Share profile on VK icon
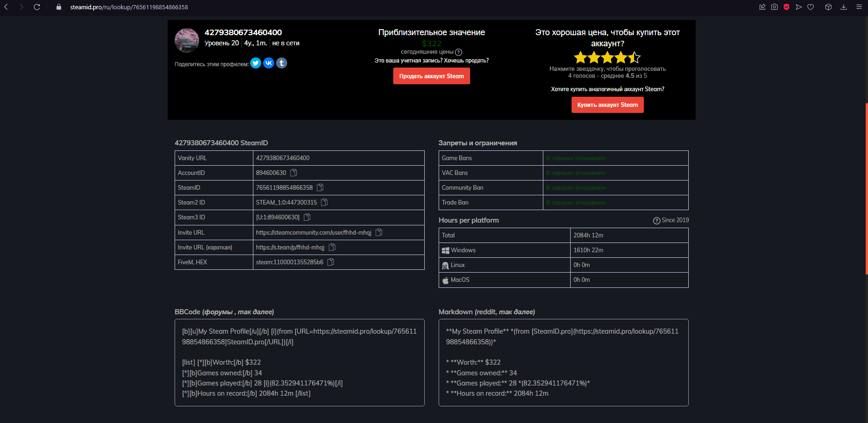868x423 pixels. [x=269, y=63]
